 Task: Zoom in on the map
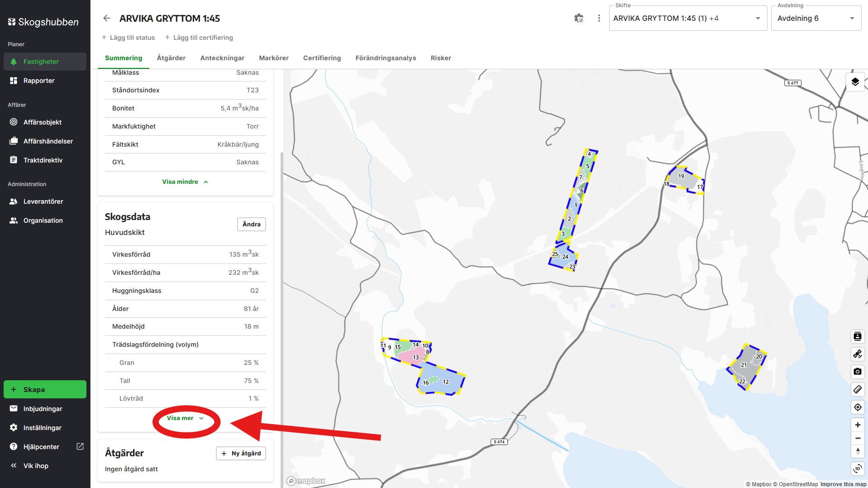858,425
